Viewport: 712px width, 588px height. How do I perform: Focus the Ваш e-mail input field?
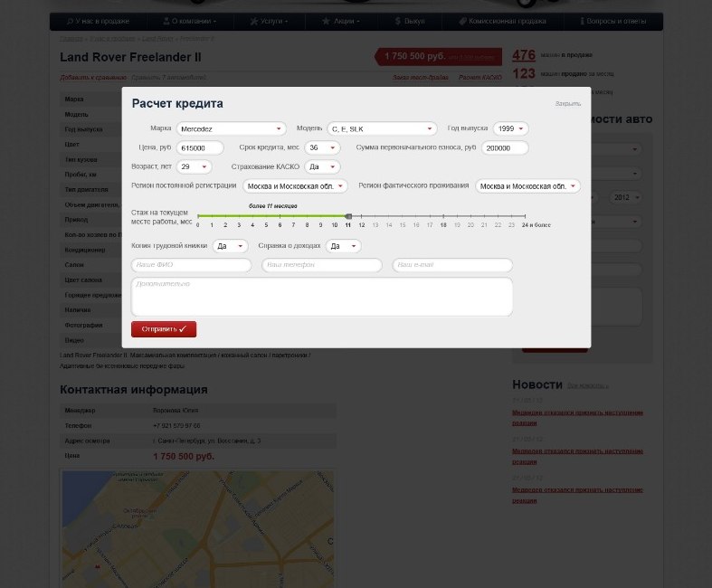(452, 265)
